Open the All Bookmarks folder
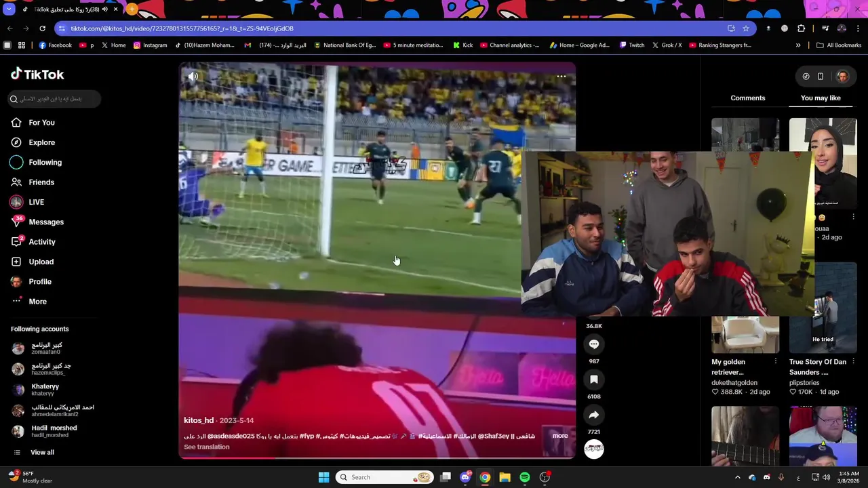Image resolution: width=868 pixels, height=488 pixels. [839, 45]
